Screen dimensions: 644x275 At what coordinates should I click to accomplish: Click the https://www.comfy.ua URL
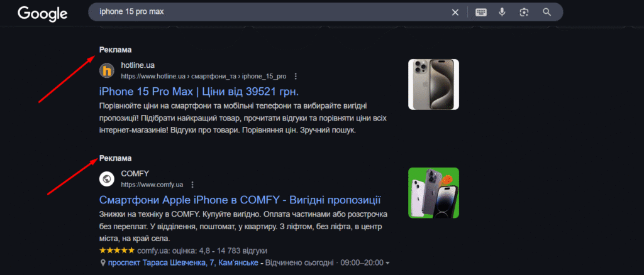[x=152, y=185]
